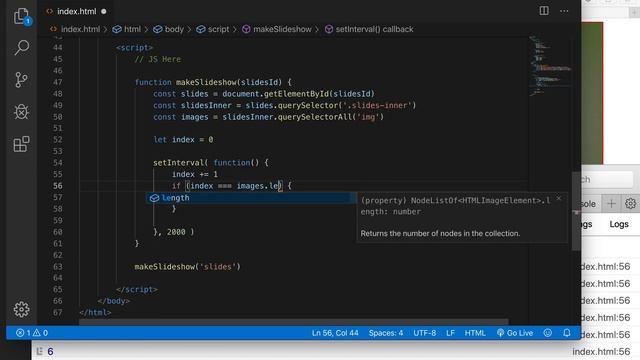Close the suggestion details popup
Image resolution: width=640 pixels, height=360 pixels.
click(x=559, y=198)
